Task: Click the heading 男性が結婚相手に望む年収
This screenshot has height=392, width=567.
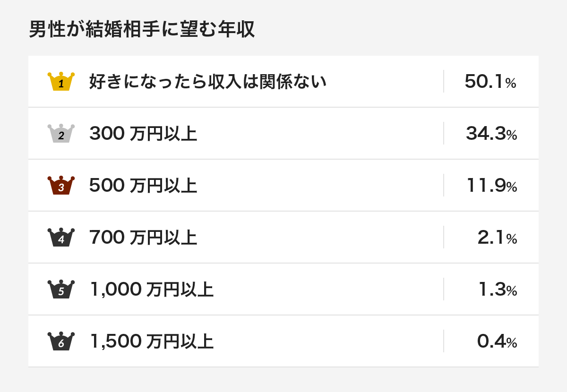Action: tap(142, 29)
